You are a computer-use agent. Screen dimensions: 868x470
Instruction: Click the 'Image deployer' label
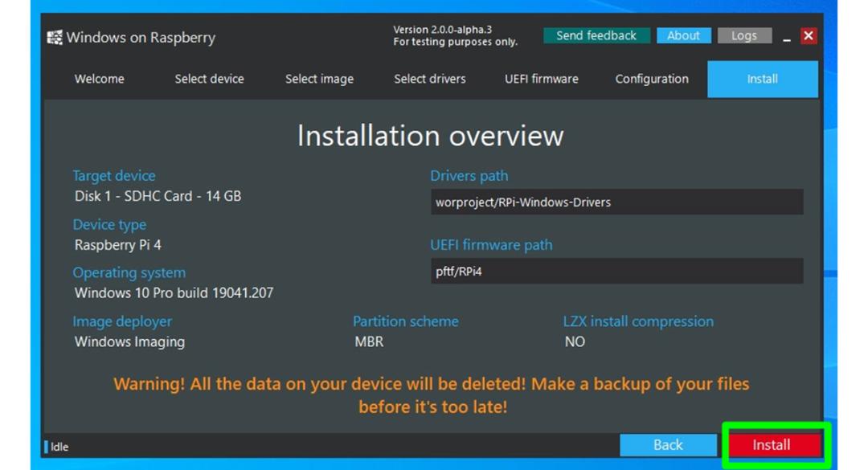122,321
